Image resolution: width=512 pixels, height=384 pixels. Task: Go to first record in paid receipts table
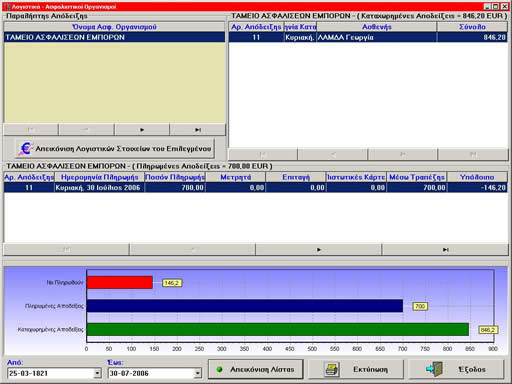point(66,250)
